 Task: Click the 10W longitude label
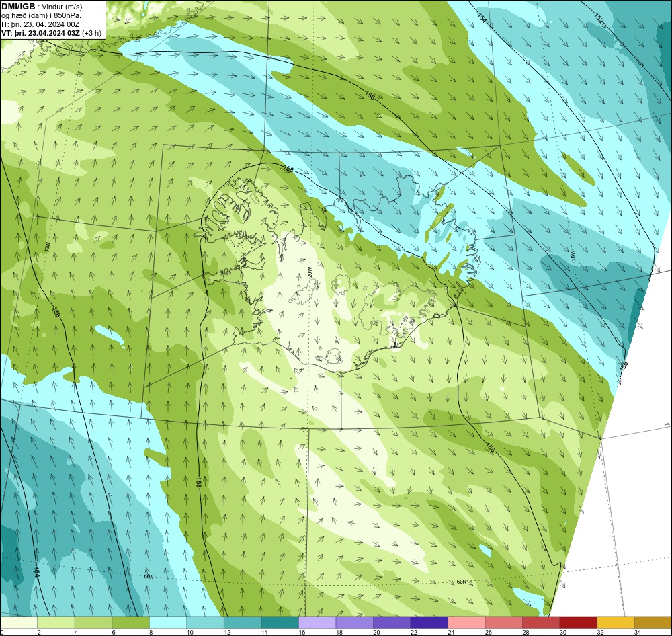pyautogui.click(x=572, y=255)
